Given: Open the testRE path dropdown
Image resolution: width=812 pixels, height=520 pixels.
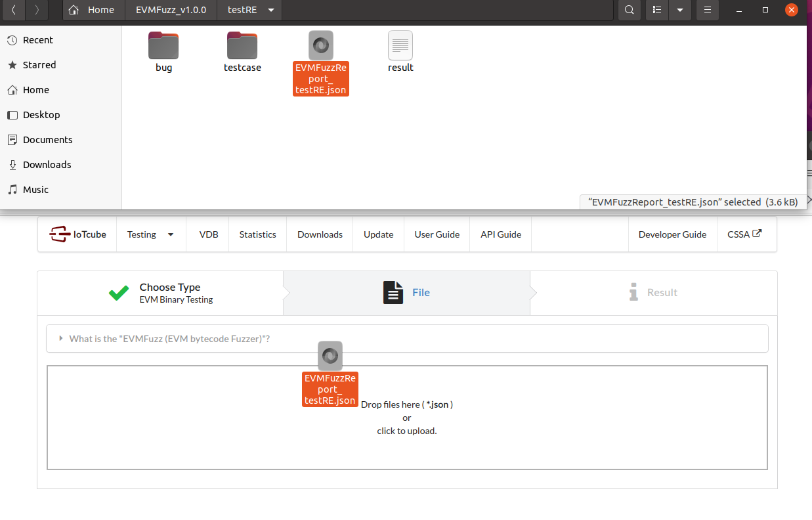Looking at the screenshot, I should click(x=271, y=10).
